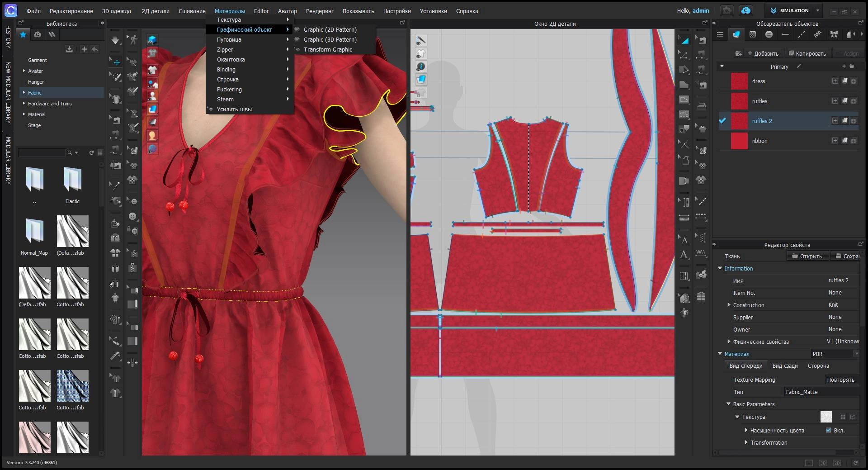The width and height of the screenshot is (868, 470).
Task: Toggle the Насыщенность цвета Вкл. checkbox
Action: coord(828,430)
